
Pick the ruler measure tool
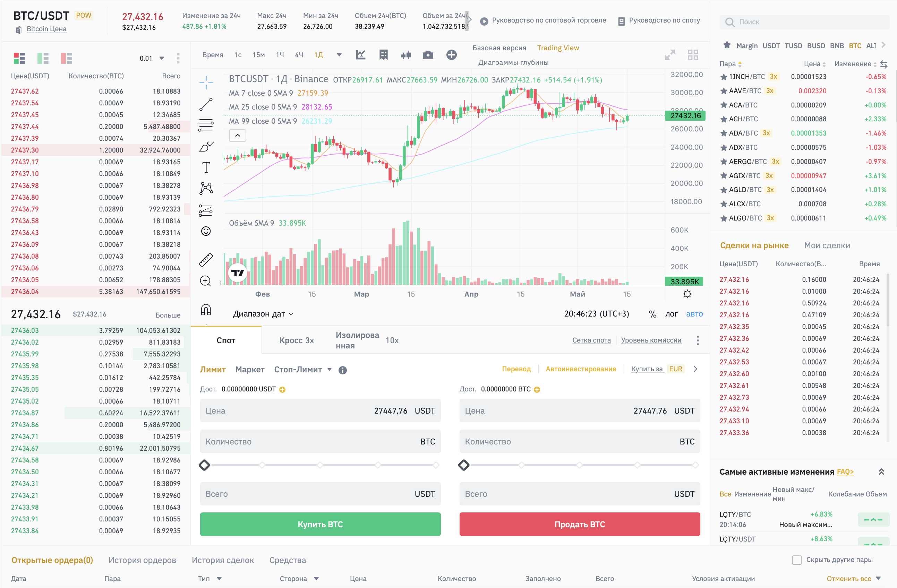[206, 260]
